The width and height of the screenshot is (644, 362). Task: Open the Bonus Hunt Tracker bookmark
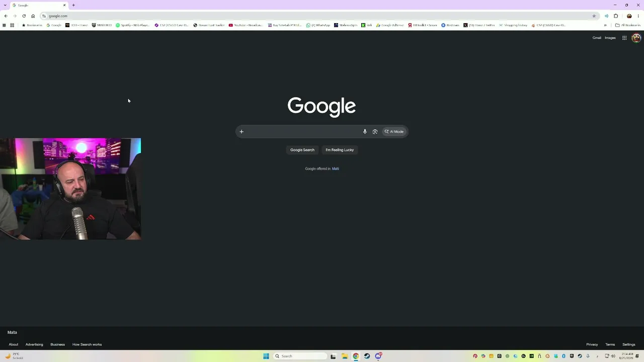[x=209, y=25]
